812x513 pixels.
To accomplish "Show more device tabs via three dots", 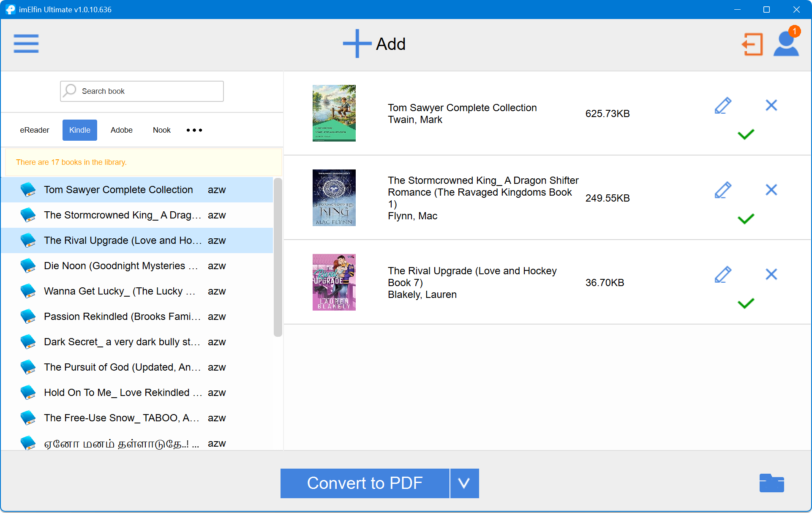I will click(x=194, y=130).
